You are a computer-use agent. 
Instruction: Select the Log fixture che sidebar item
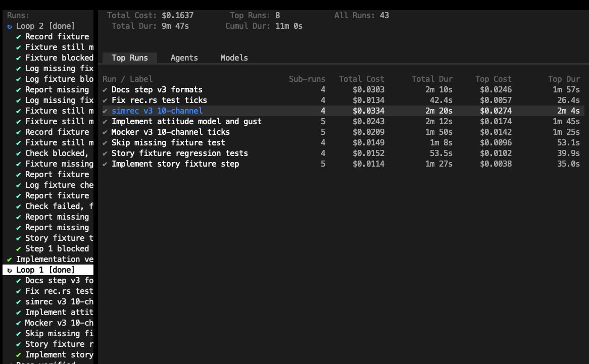pyautogui.click(x=59, y=185)
